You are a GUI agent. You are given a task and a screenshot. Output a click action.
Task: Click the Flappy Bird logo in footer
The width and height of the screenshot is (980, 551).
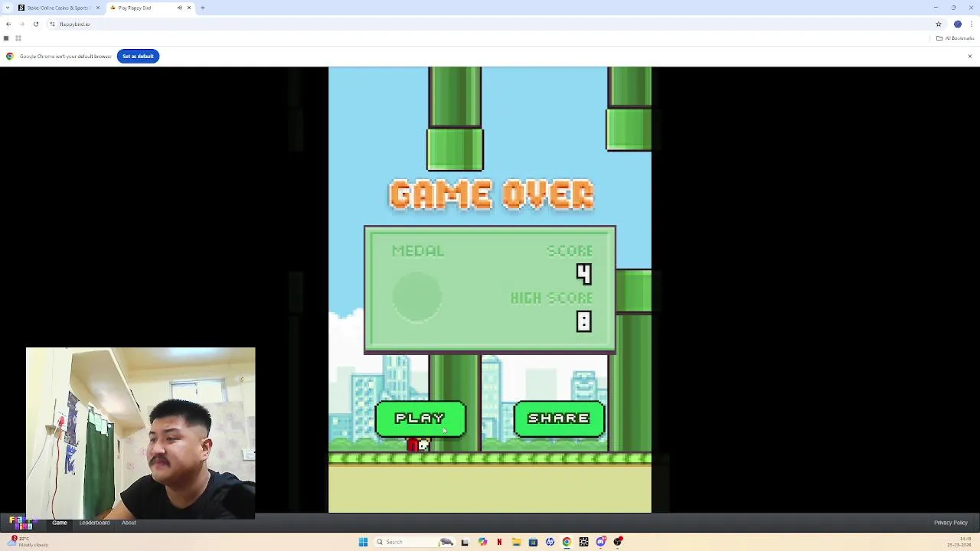(x=21, y=523)
